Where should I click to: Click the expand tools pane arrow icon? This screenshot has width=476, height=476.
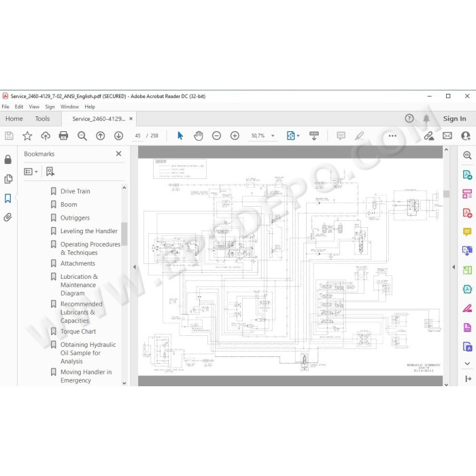[468, 379]
